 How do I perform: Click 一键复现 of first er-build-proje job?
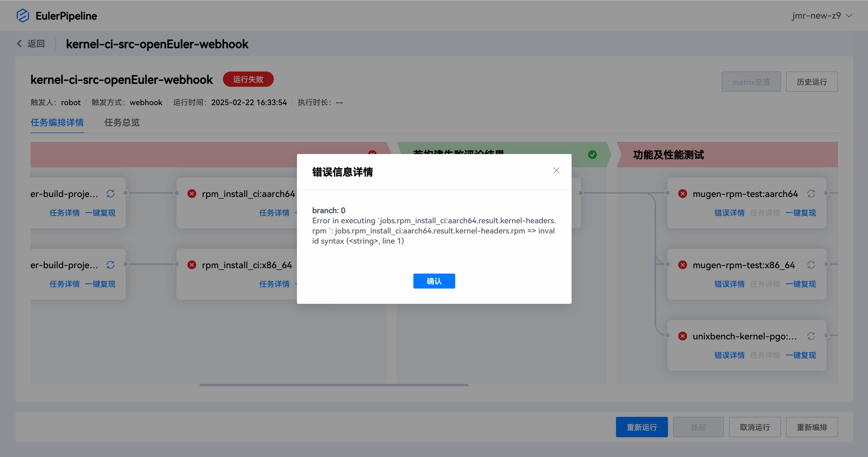click(100, 213)
